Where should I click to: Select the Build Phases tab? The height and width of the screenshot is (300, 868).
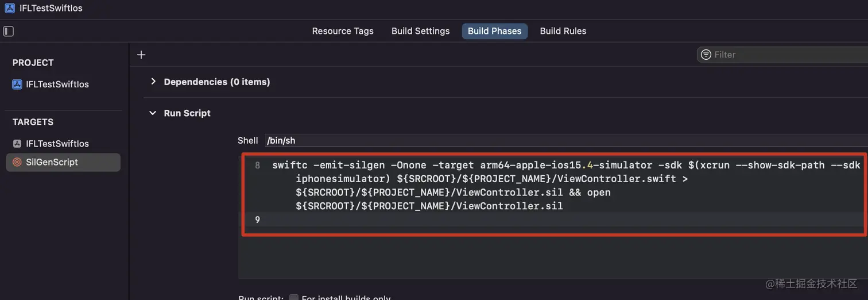(494, 31)
